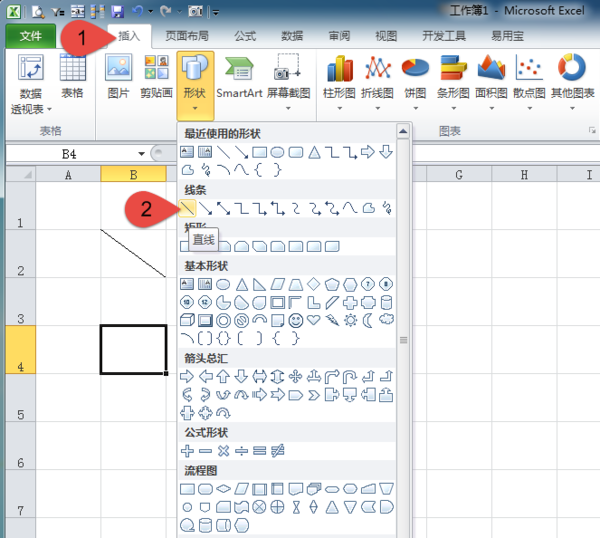600x538 pixels.
Task: Click the print preview icon in quick access toolbar
Action: click(38, 11)
